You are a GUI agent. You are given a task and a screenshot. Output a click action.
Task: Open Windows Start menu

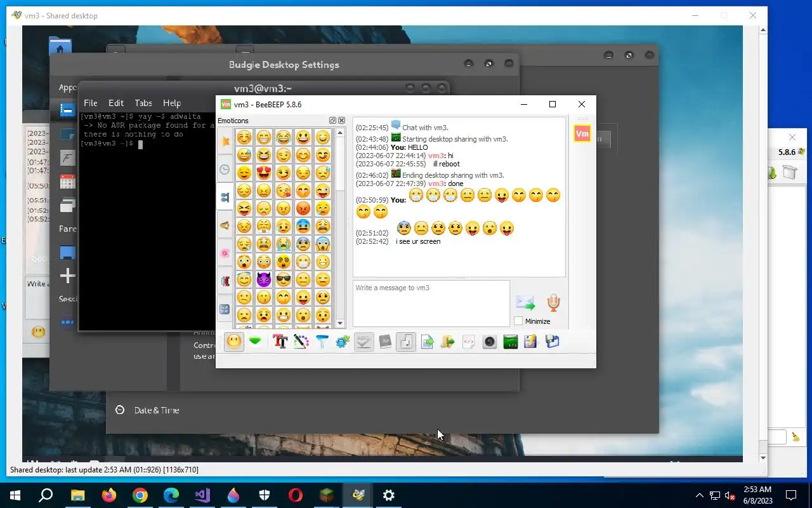[x=15, y=495]
